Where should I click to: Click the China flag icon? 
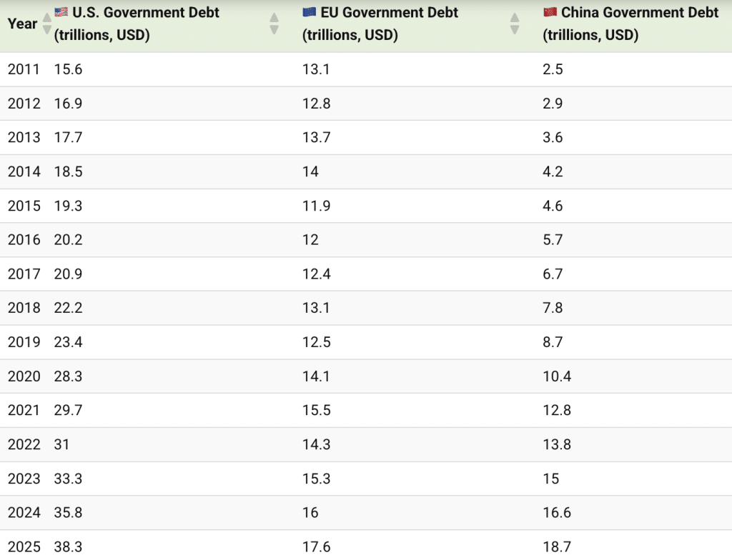coord(550,12)
